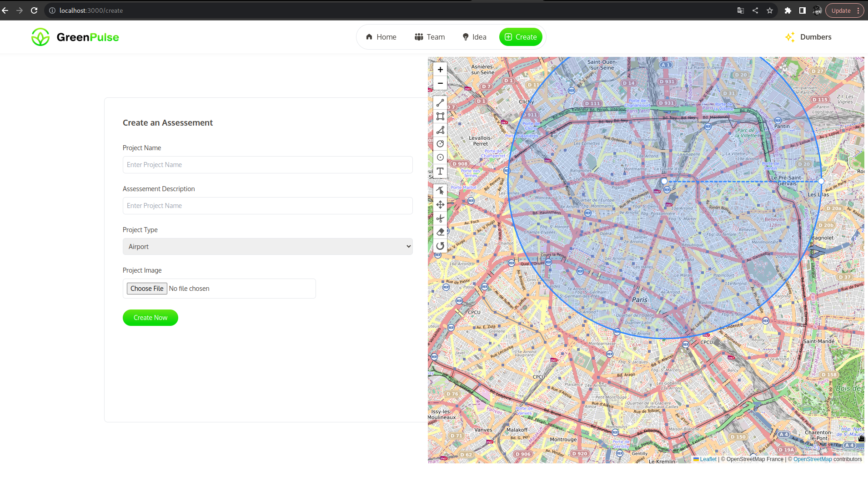
Task: Activate the eraser removal tool
Action: (x=440, y=232)
